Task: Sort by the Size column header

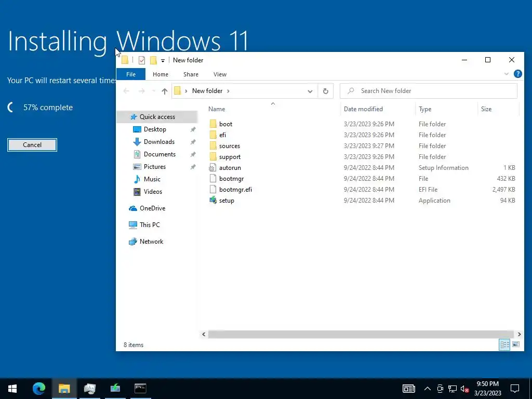Action: 498,109
